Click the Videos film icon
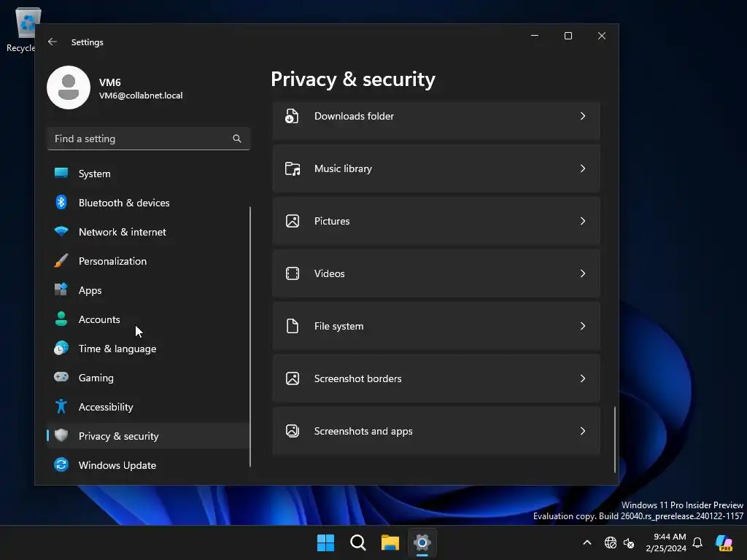This screenshot has width=747, height=560. 293,273
